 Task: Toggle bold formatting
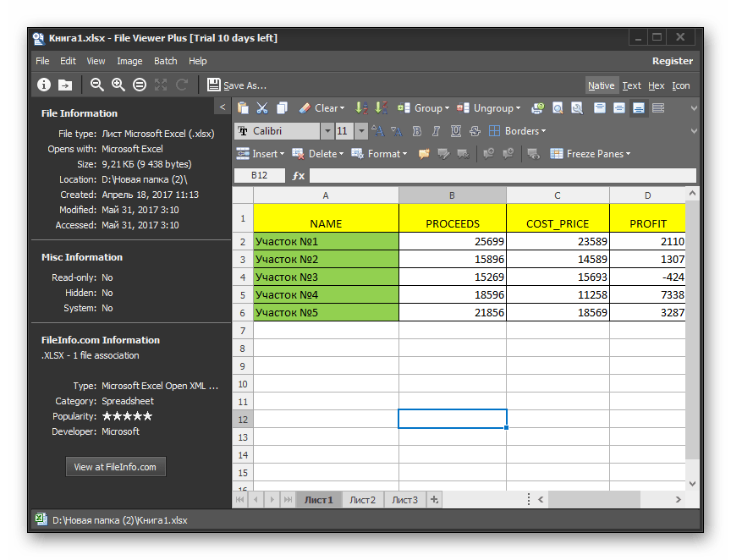coord(419,131)
